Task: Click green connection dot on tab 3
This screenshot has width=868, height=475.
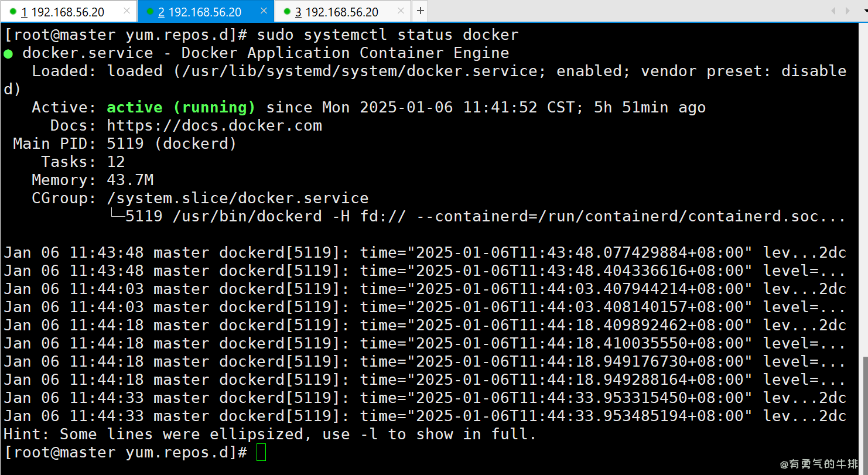Action: 287,12
